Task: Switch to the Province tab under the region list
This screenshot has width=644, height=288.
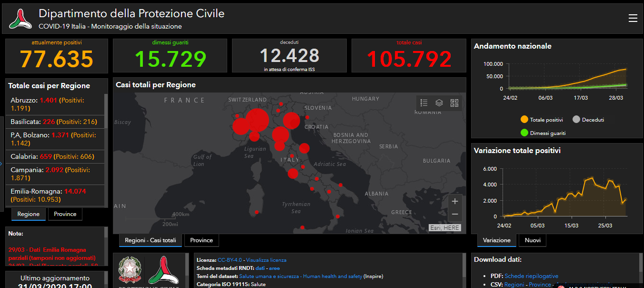Action: click(x=65, y=214)
